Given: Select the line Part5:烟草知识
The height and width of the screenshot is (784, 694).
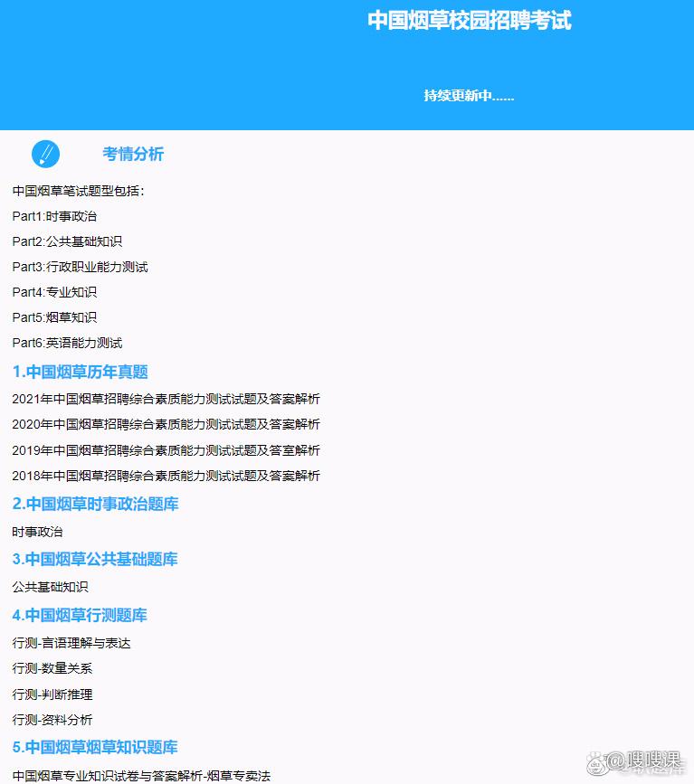Looking at the screenshot, I should (x=54, y=317).
